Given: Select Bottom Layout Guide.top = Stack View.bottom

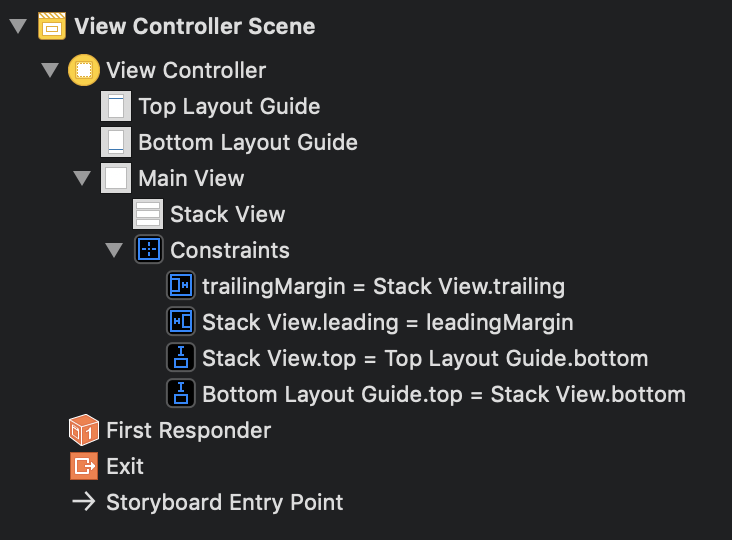Looking at the screenshot, I should (426, 394).
